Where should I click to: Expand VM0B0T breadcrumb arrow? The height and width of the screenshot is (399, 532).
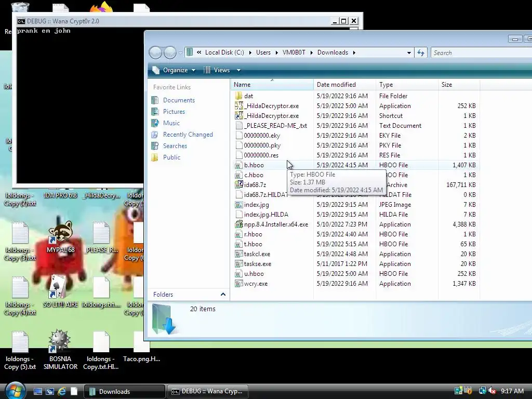click(x=312, y=52)
